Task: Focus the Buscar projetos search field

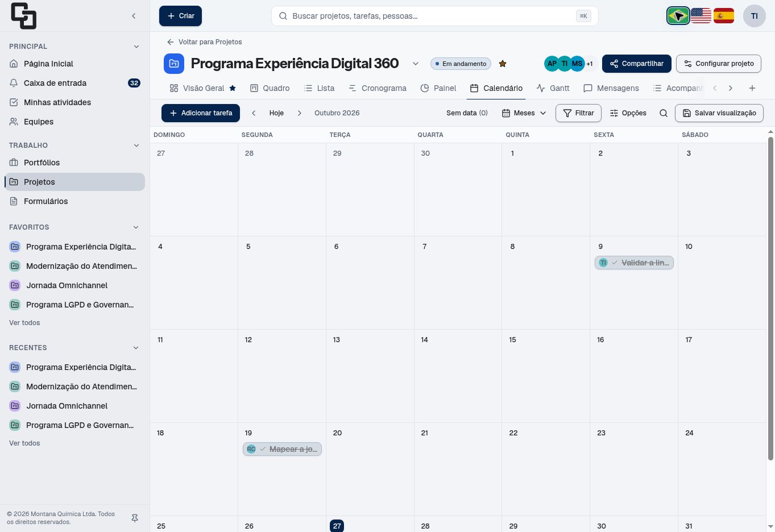Action: pos(435,16)
